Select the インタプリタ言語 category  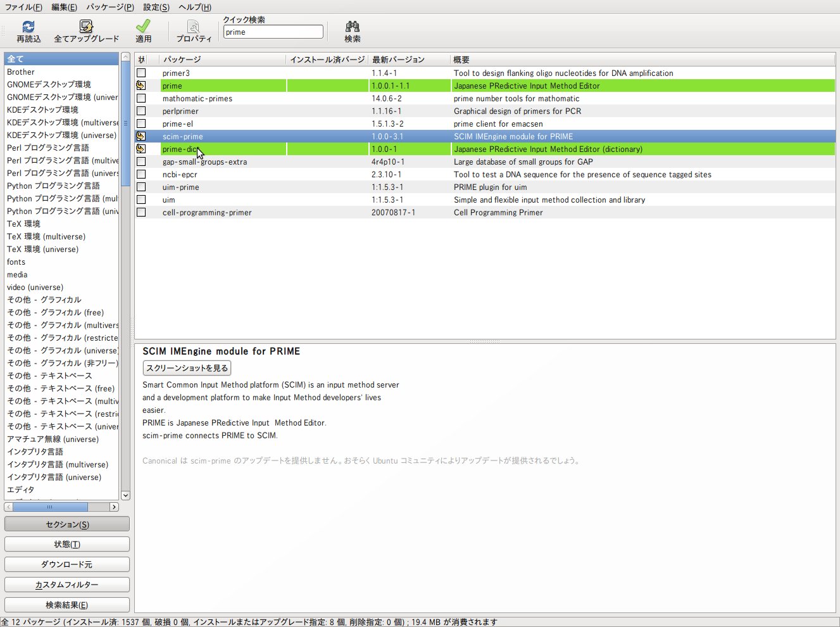35,452
